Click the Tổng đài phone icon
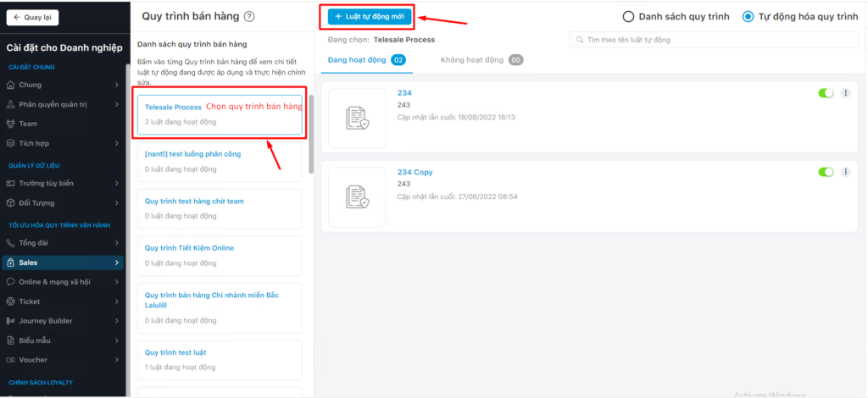This screenshot has width=868, height=398. coord(10,243)
